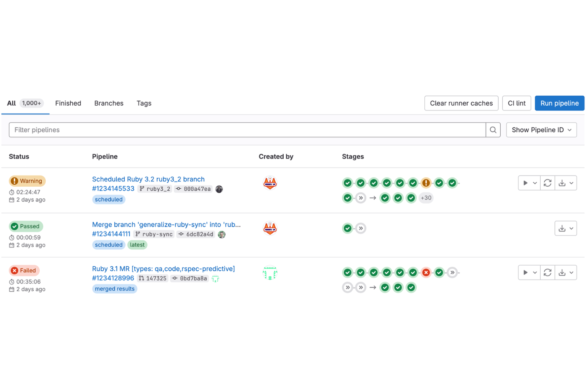Click the '+30' extra stages counter
588x392 pixels.
point(426,198)
